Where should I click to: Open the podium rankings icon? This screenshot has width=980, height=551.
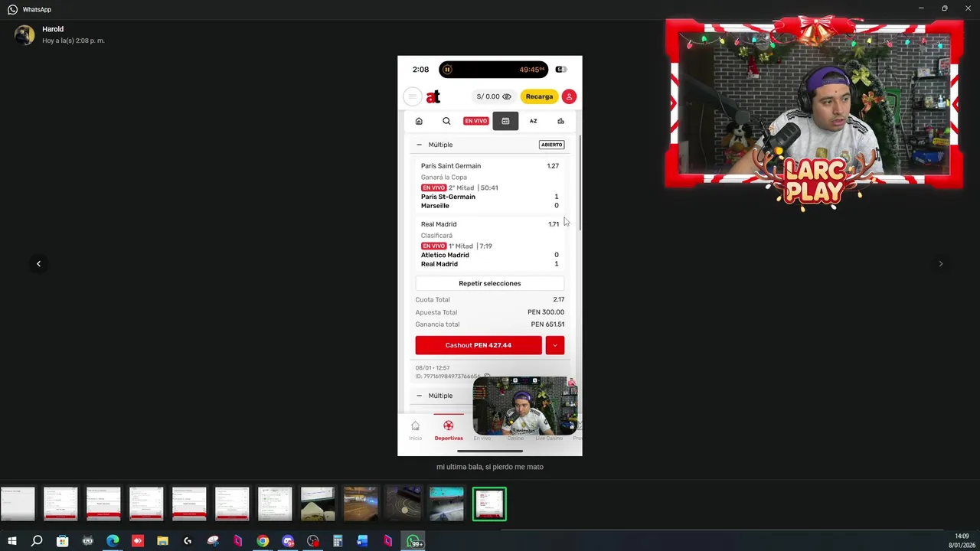(x=561, y=121)
